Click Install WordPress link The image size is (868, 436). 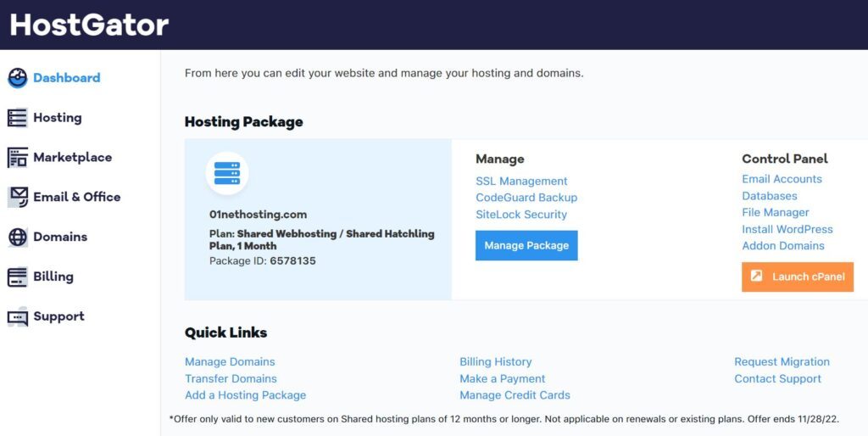pos(787,229)
